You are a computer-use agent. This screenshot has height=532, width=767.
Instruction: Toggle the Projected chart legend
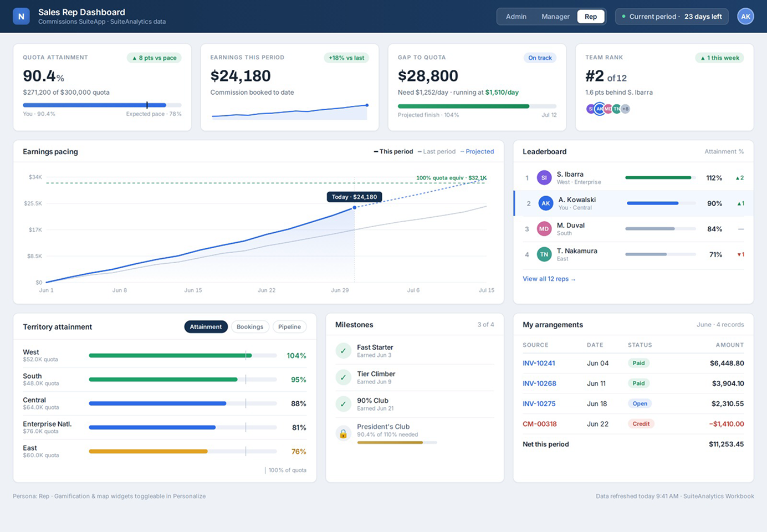click(477, 152)
